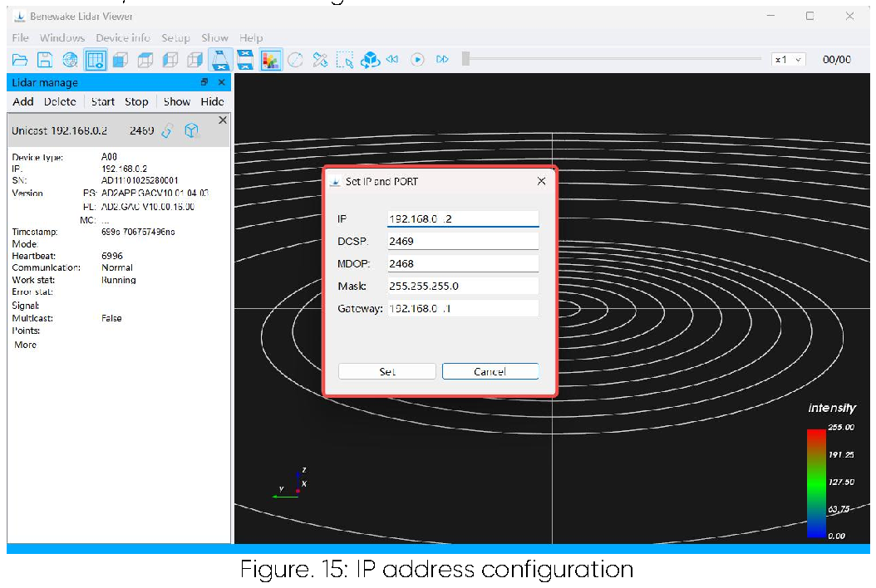876x588 pixels.
Task: Click the MDOP port field
Action: click(463, 263)
